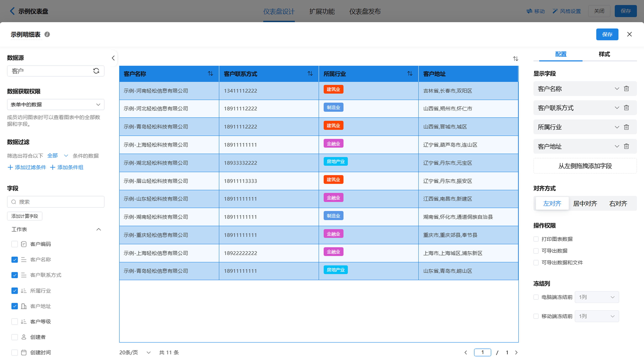644x362 pixels.
Task: Sort by 所属行业 column
Action: 410,73
